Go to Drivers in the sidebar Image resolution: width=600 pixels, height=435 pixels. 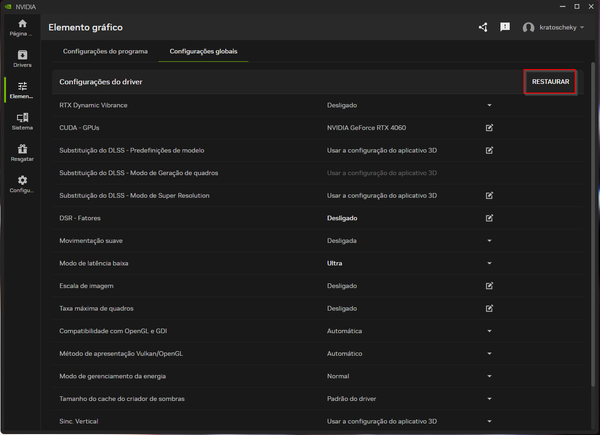22,59
